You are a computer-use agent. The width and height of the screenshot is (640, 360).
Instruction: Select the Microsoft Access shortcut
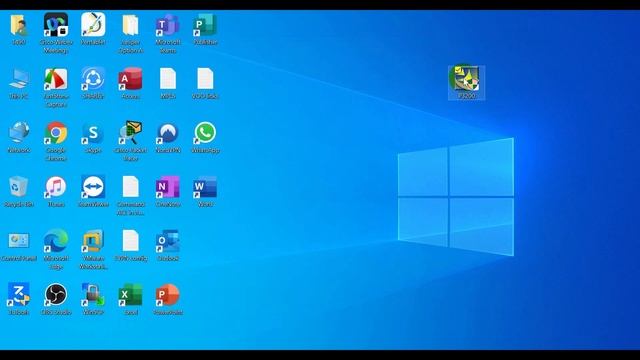(x=130, y=79)
